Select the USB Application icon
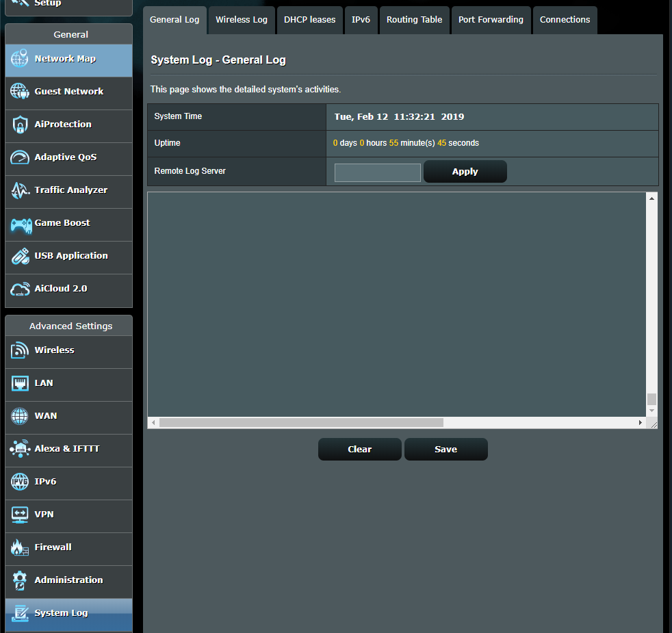Viewport: 672px width, 633px height. 20,256
